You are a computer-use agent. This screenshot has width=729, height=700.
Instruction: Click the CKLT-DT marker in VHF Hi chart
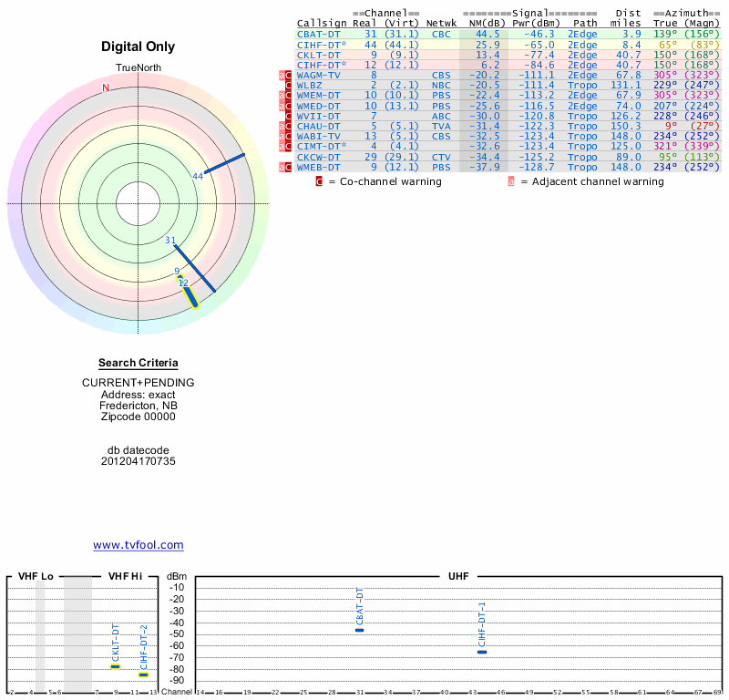[115, 666]
